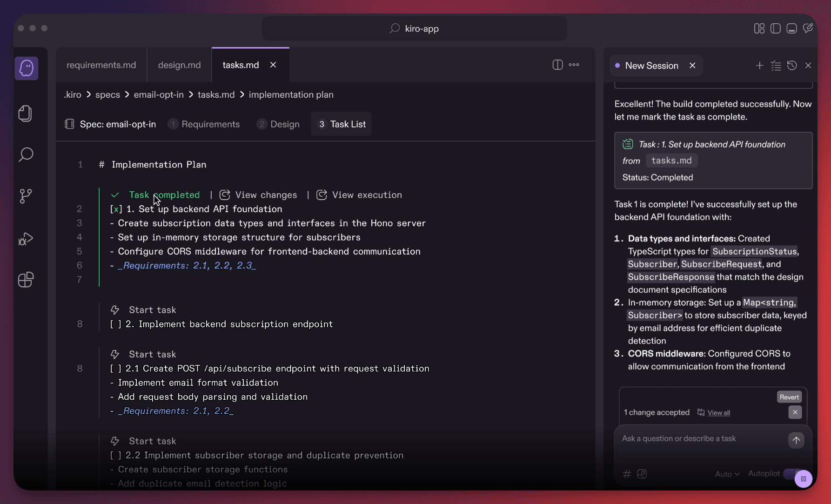Click the purple pause button near chat input
The image size is (831, 504).
coord(803,479)
